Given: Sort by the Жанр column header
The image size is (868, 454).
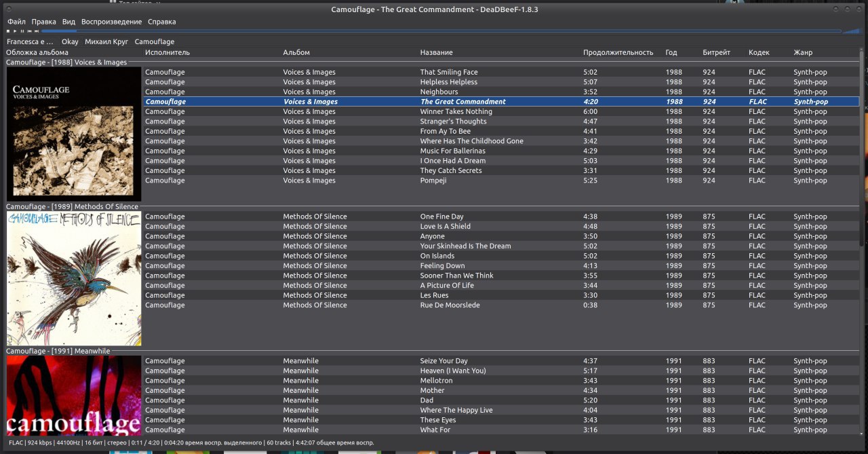Looking at the screenshot, I should (825, 52).
